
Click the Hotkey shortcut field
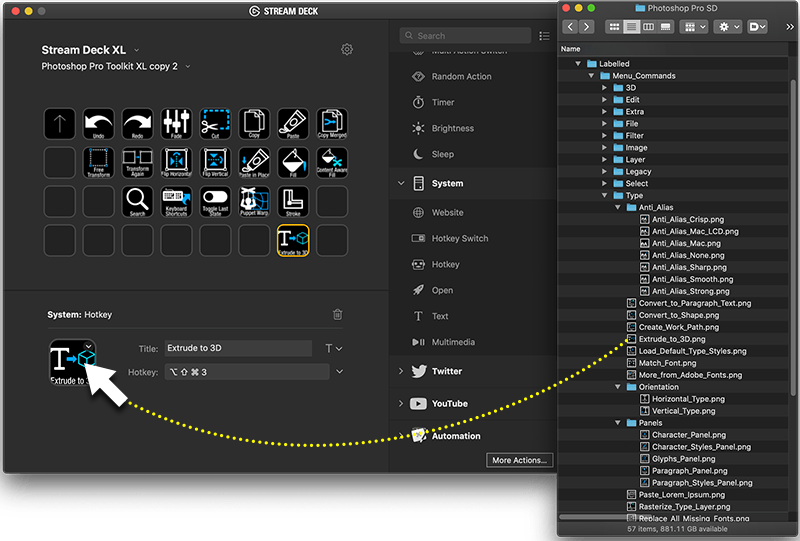pyautogui.click(x=247, y=372)
